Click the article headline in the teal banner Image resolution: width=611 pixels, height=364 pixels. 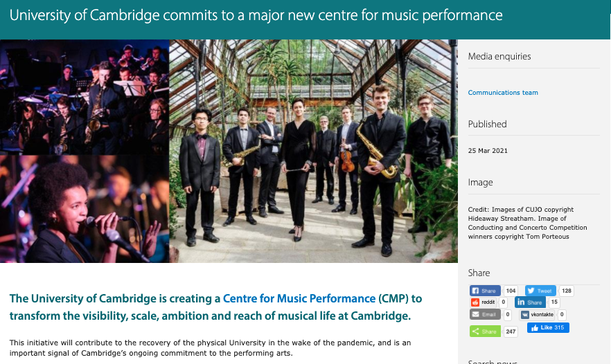click(256, 16)
